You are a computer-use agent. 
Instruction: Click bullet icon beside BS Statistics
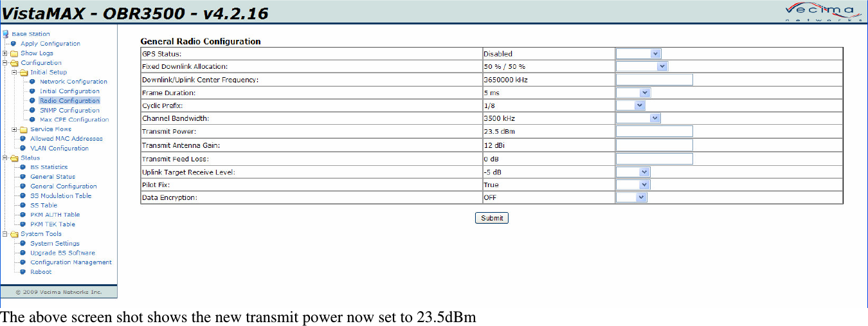click(x=24, y=167)
